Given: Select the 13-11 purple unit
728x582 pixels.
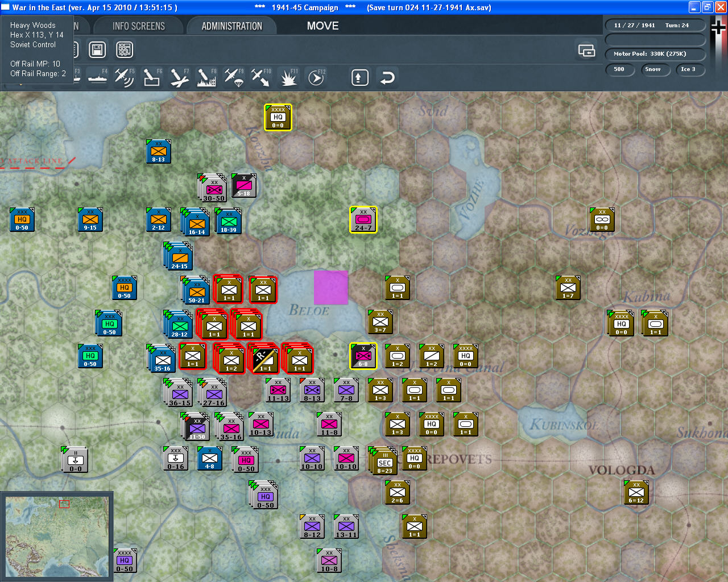Looking at the screenshot, I should coord(346,526).
